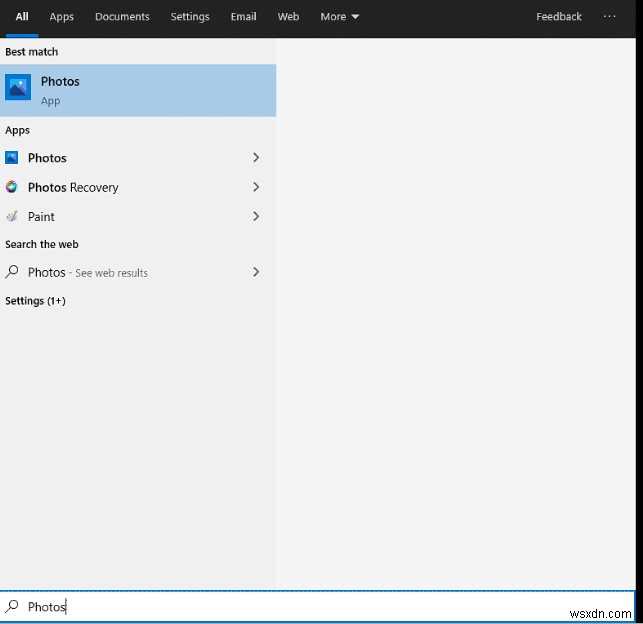Click the Photos label in Apps list
This screenshot has height=624, width=643.
click(47, 158)
